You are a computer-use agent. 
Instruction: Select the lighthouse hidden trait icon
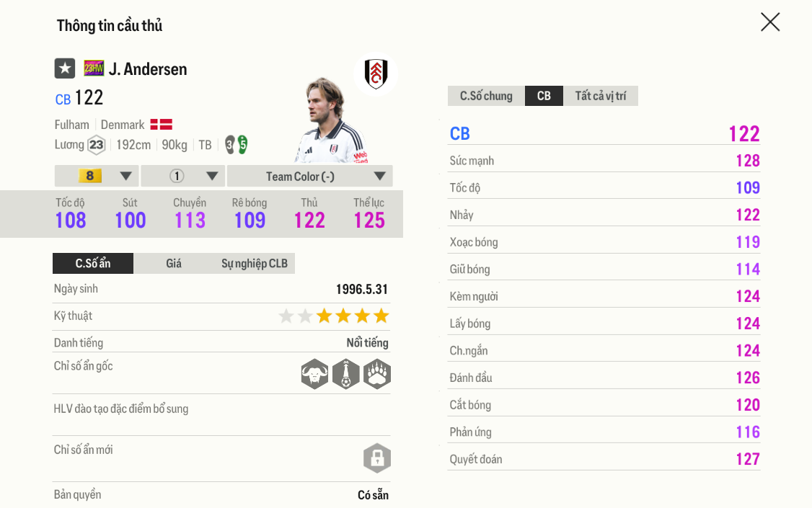tap(346, 374)
